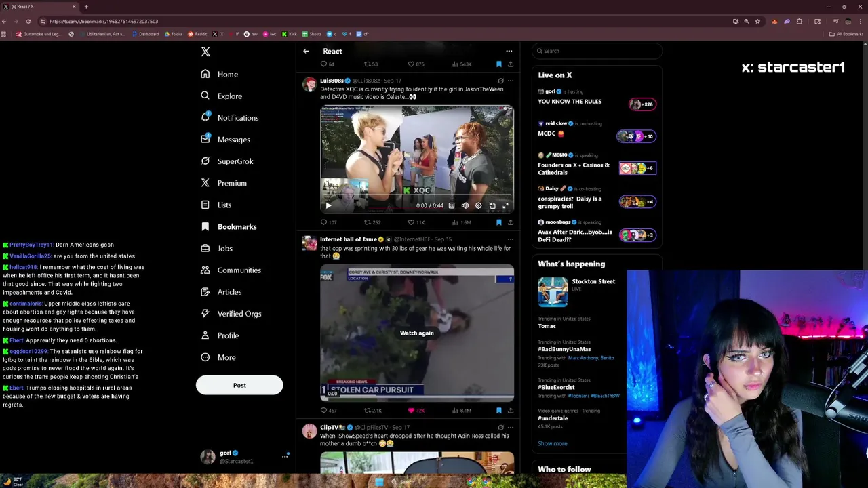Open Lists
This screenshot has height=488, width=868.
[x=216, y=205]
